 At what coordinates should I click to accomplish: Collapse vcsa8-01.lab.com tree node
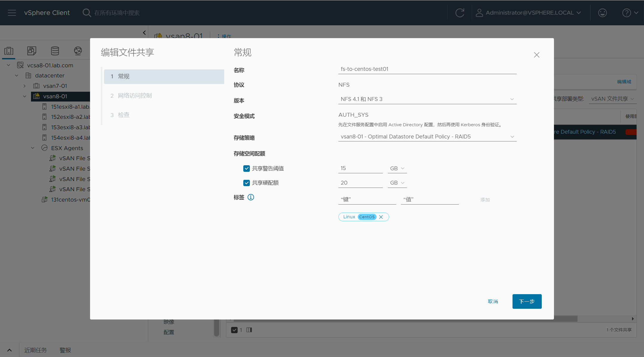click(9, 65)
